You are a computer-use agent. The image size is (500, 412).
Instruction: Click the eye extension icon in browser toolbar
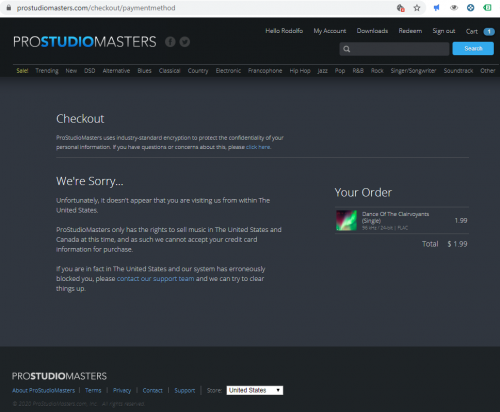[454, 8]
